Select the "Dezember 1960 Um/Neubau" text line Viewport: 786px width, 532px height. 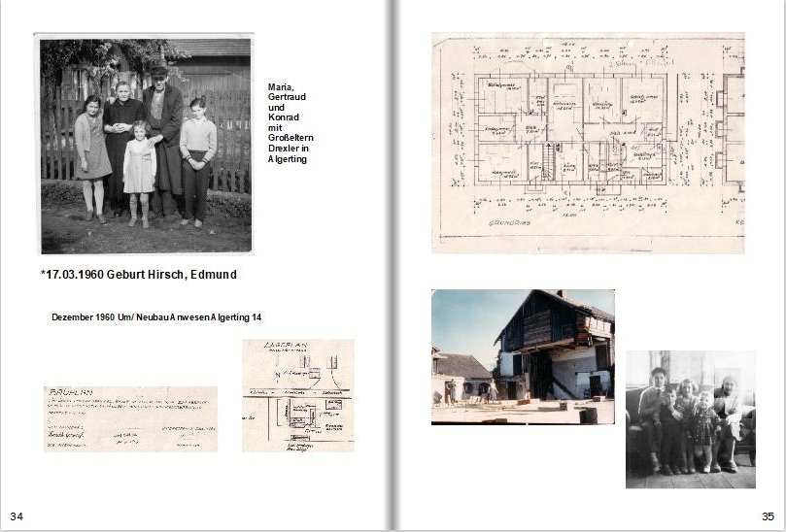tap(156, 317)
